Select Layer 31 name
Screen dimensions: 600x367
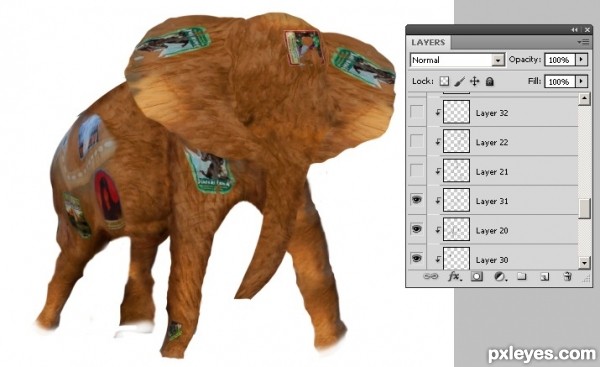point(492,201)
